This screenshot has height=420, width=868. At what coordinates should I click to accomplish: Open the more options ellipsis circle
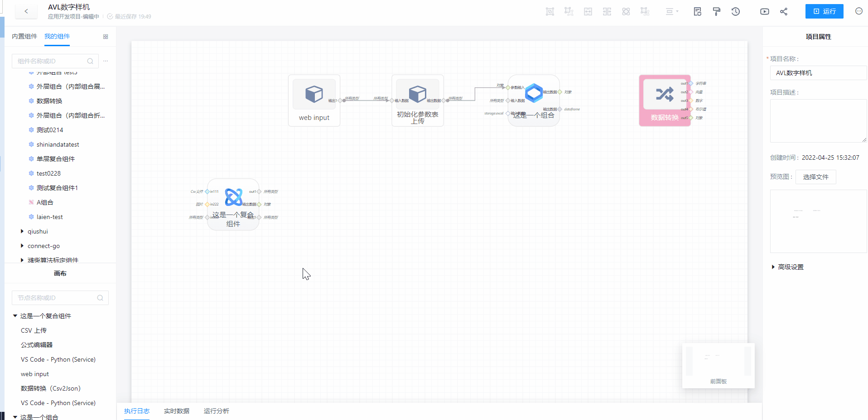pyautogui.click(x=859, y=11)
